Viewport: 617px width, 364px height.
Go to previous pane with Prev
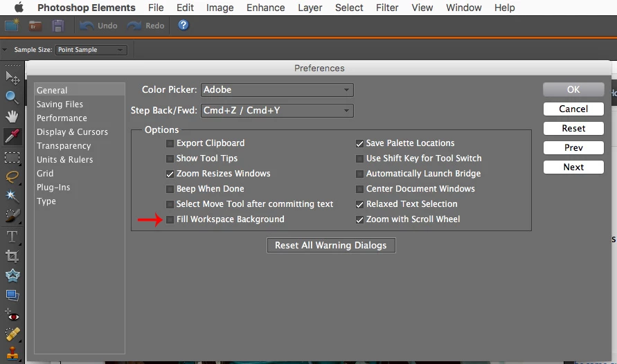(x=573, y=147)
